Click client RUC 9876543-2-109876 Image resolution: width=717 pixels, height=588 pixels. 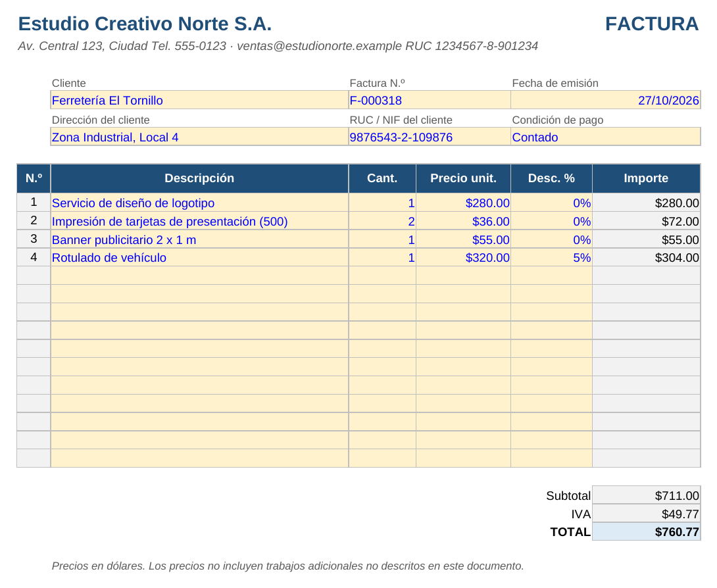click(x=430, y=137)
